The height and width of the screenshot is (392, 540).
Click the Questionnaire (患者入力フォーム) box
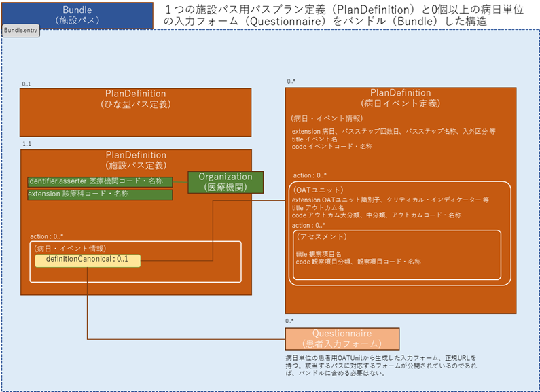click(x=342, y=338)
